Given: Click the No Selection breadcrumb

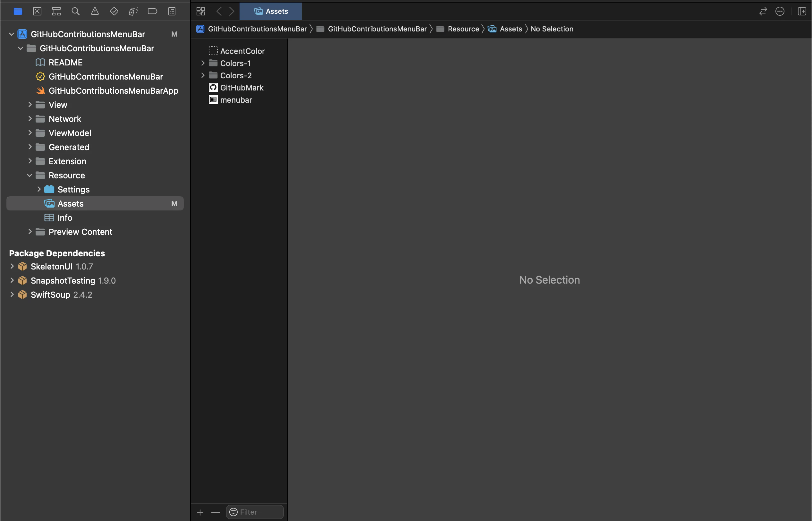Looking at the screenshot, I should (552, 29).
